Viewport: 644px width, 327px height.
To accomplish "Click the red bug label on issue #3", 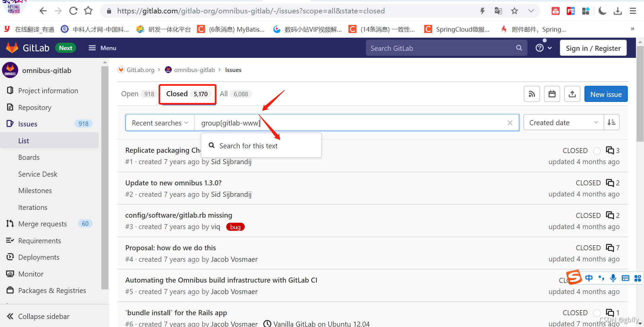I will 235,227.
